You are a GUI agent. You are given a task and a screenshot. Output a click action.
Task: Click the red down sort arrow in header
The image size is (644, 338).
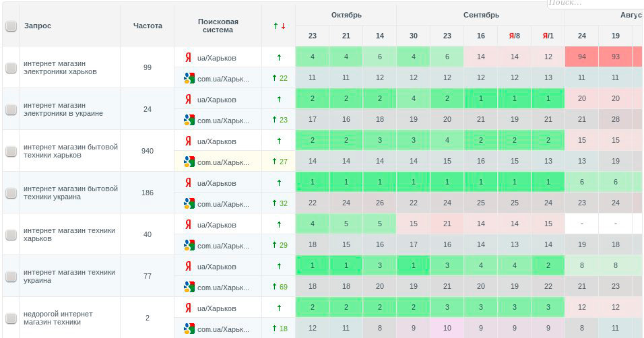coord(283,26)
